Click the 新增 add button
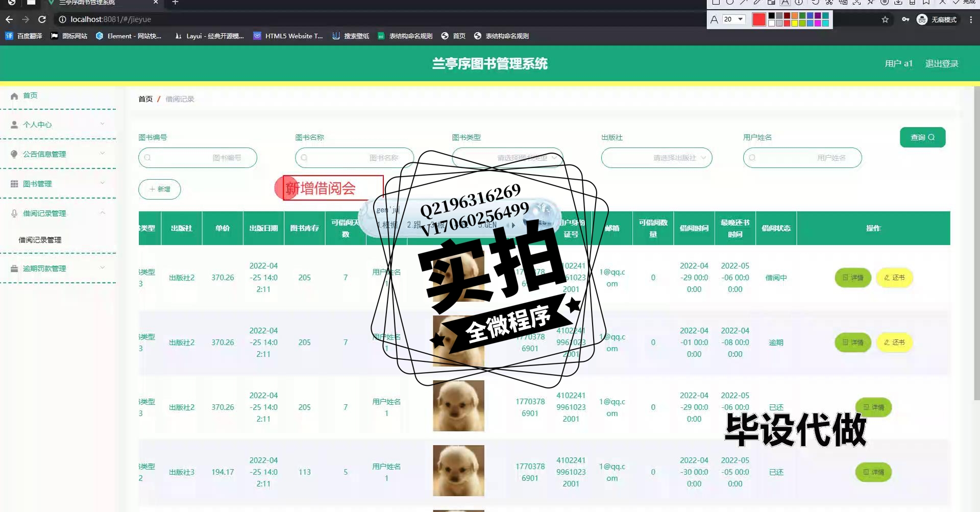 tap(160, 189)
